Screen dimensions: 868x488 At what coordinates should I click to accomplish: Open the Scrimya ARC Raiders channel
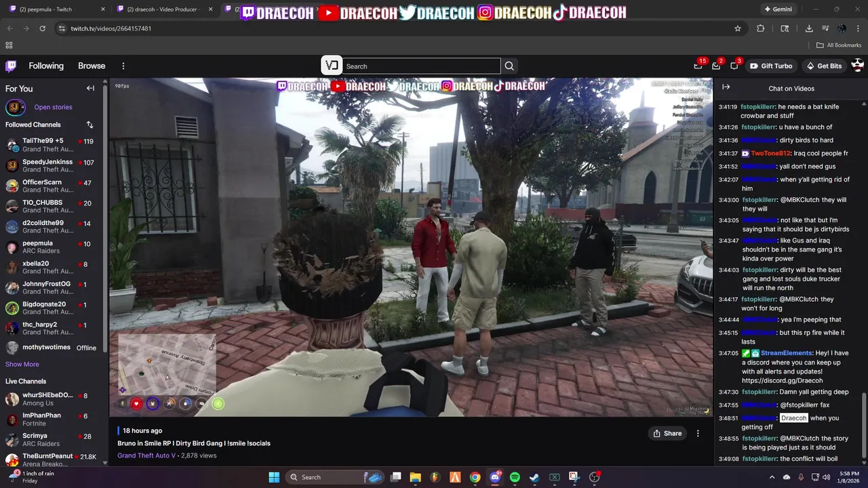pyautogui.click(x=52, y=439)
